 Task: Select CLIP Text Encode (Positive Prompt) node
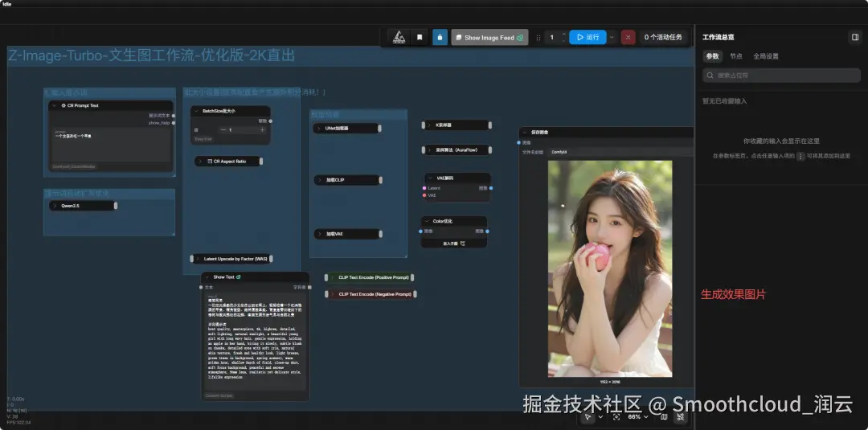coord(369,277)
